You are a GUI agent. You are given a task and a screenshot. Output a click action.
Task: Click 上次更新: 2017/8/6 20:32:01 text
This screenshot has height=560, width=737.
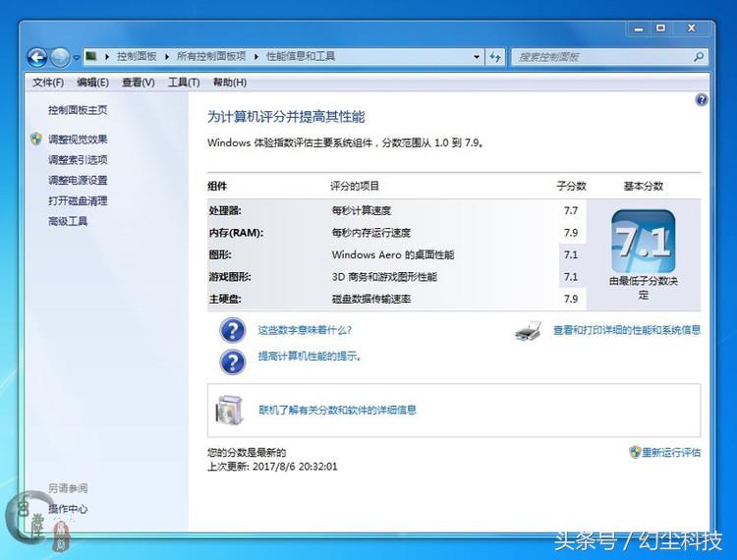pyautogui.click(x=272, y=467)
